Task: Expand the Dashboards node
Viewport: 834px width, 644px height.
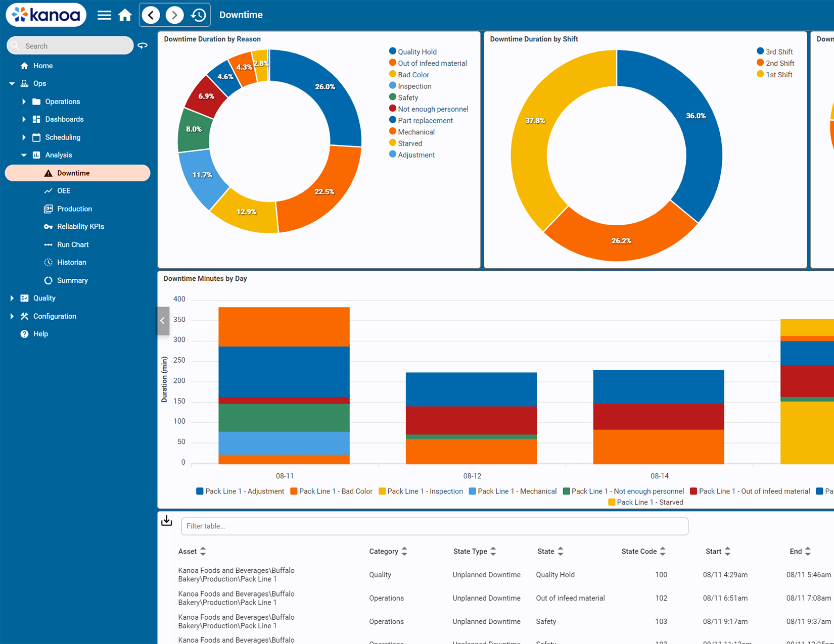Action: tap(24, 119)
